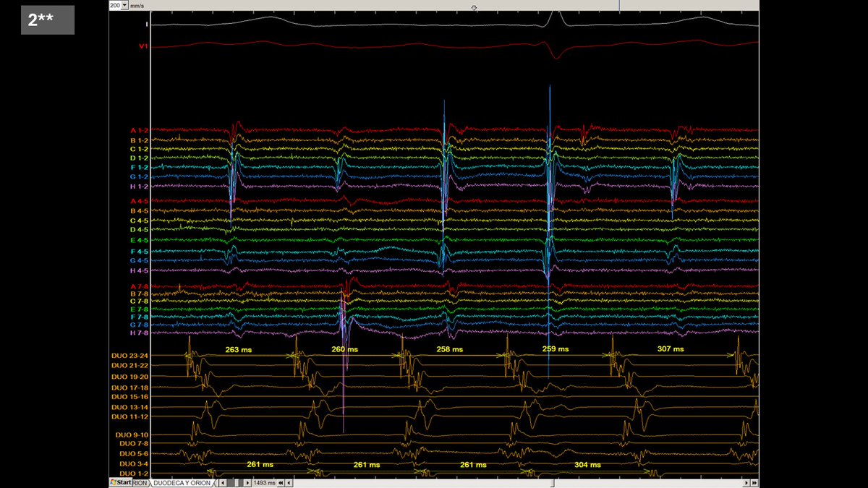Click the 259 ms caliper measurement
868x488 pixels.
click(555, 349)
